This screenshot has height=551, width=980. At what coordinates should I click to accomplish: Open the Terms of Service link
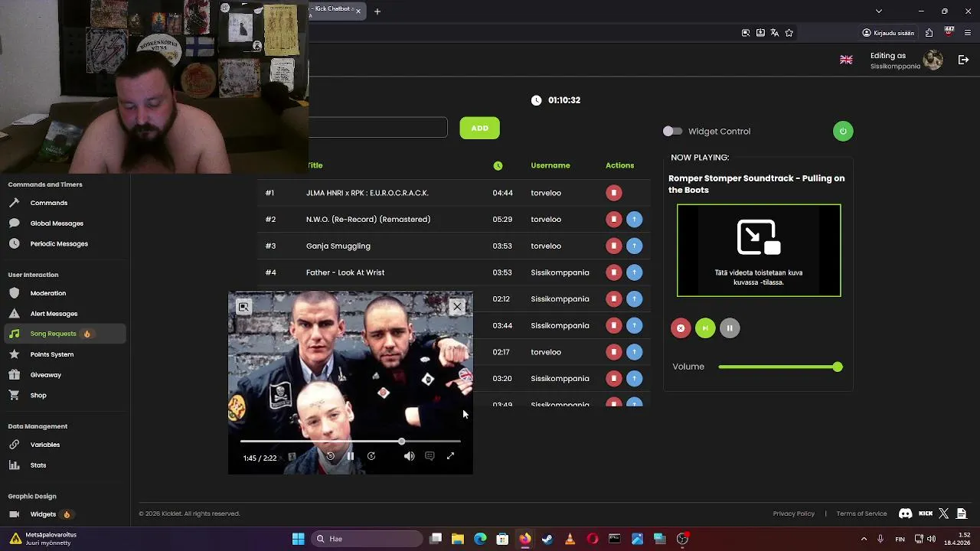861,514
